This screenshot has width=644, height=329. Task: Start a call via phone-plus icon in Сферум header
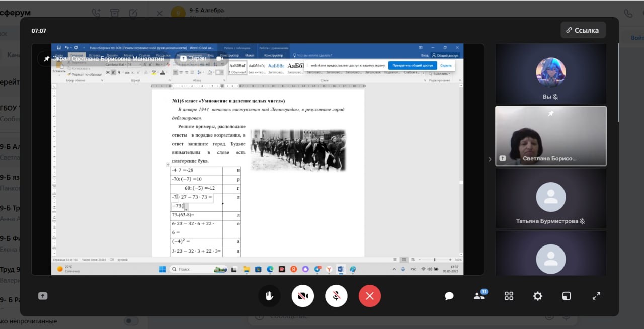96,13
